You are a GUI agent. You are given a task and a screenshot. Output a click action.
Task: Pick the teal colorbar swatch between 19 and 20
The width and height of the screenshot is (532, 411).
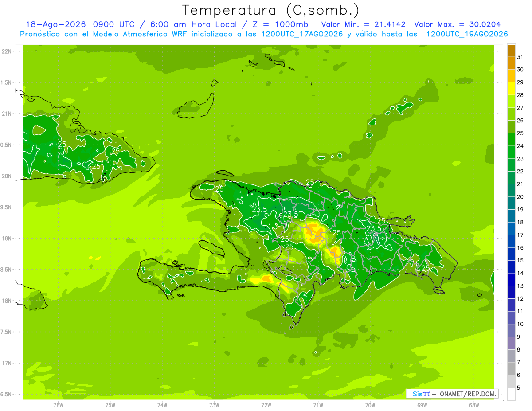511,203
